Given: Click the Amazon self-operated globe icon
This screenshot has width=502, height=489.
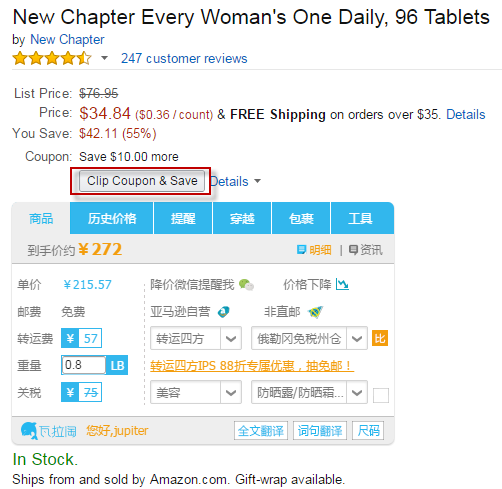Looking at the screenshot, I should (223, 312).
